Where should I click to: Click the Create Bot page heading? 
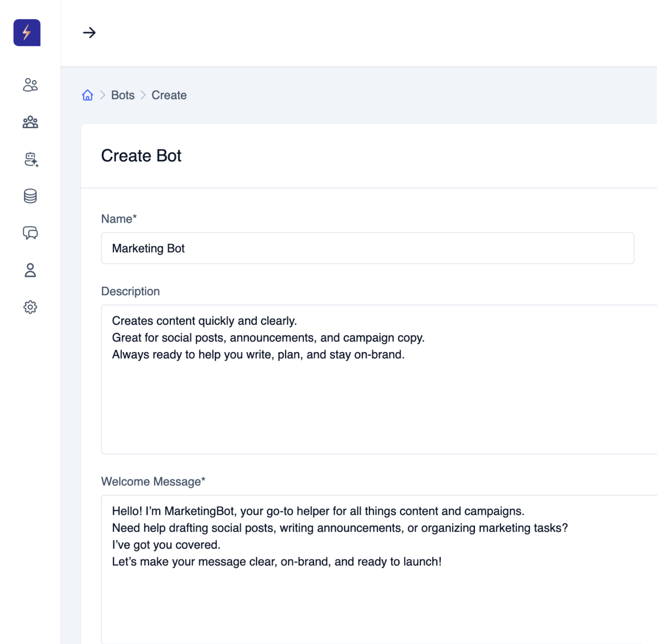(141, 156)
